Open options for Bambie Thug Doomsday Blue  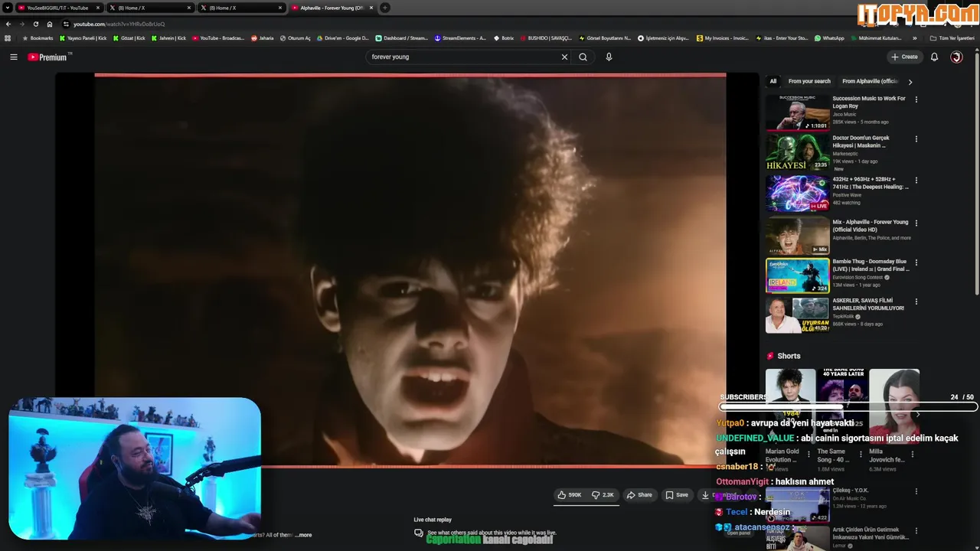point(916,262)
